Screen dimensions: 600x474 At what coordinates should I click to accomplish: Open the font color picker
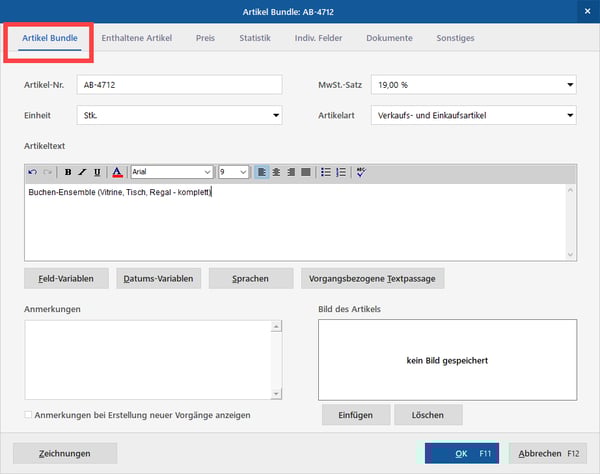click(x=117, y=172)
